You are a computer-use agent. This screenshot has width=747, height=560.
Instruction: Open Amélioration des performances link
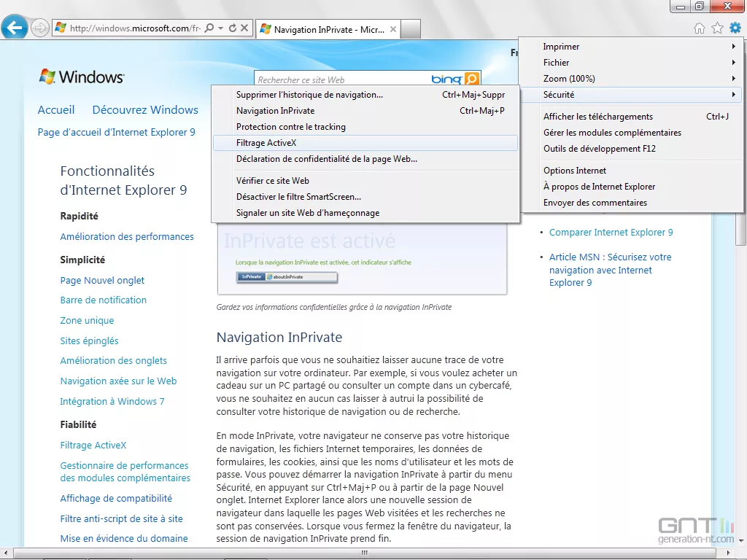click(x=127, y=237)
